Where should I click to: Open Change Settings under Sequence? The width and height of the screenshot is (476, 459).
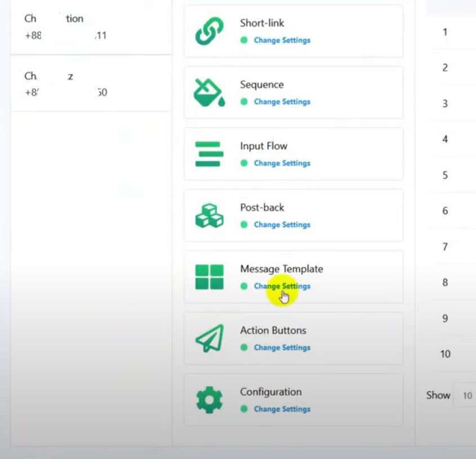(282, 102)
